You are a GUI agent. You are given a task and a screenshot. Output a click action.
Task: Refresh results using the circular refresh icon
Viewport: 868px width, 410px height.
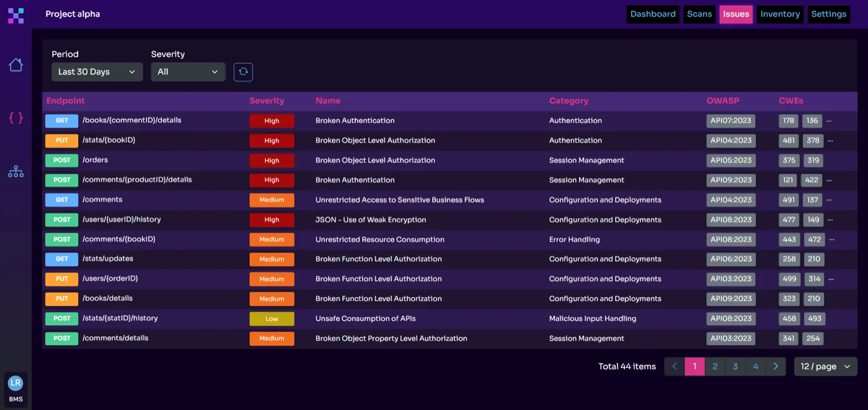(x=243, y=72)
